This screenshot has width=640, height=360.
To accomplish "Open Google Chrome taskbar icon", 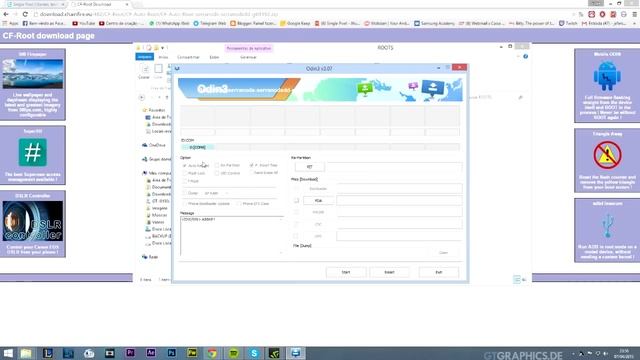I will point(212,353).
